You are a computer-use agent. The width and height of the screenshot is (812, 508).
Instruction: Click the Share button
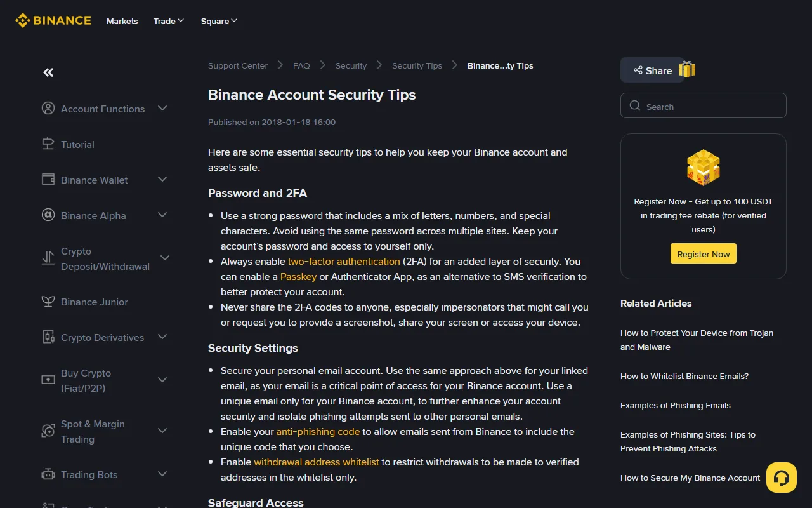[x=652, y=70]
